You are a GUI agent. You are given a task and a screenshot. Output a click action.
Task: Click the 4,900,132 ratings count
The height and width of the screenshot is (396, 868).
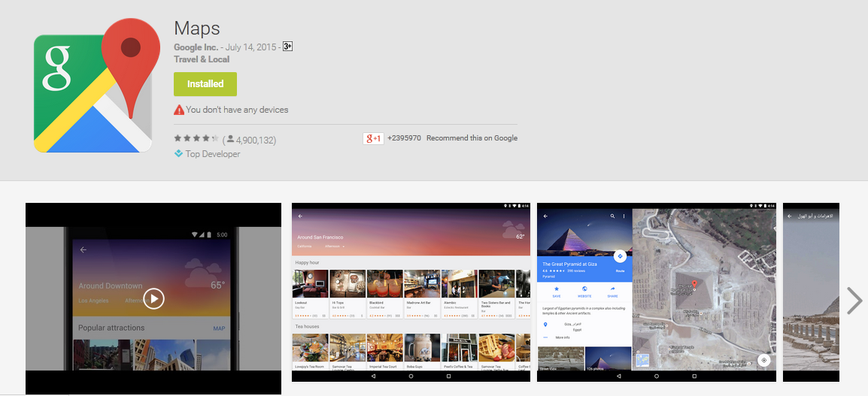pyautogui.click(x=255, y=140)
